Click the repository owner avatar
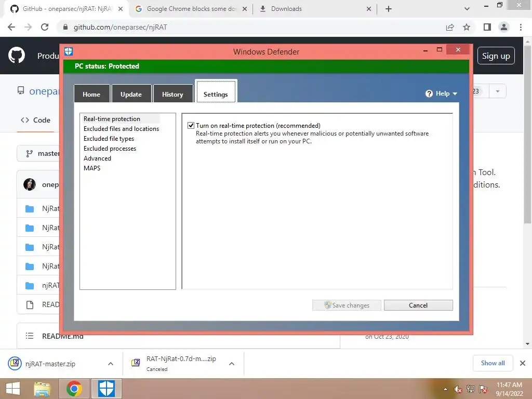This screenshot has height=399, width=532. coord(30,184)
